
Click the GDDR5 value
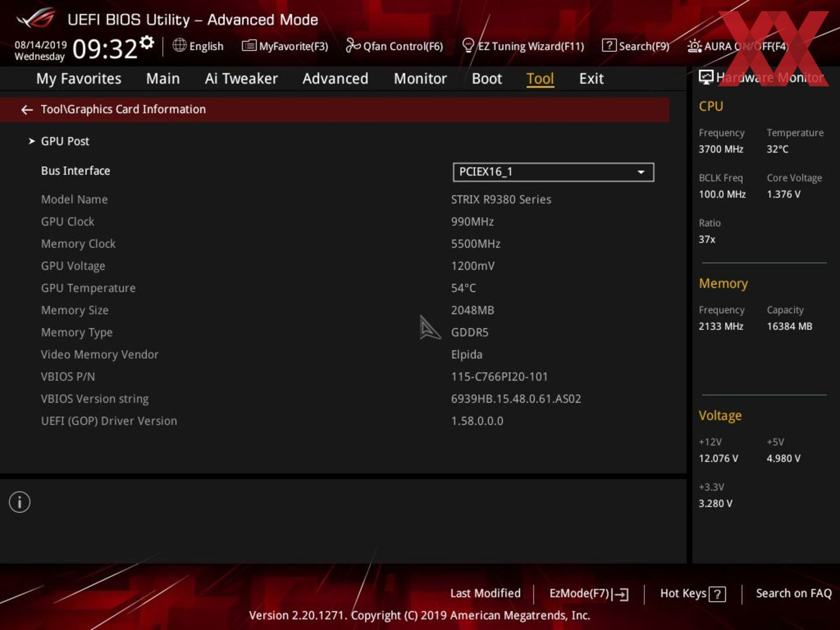470,333
